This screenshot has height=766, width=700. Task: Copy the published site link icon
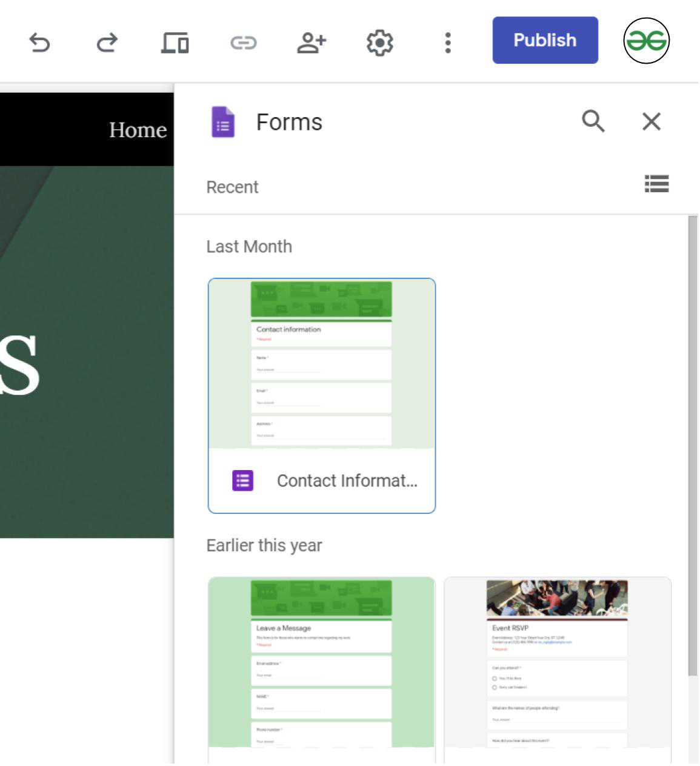244,42
